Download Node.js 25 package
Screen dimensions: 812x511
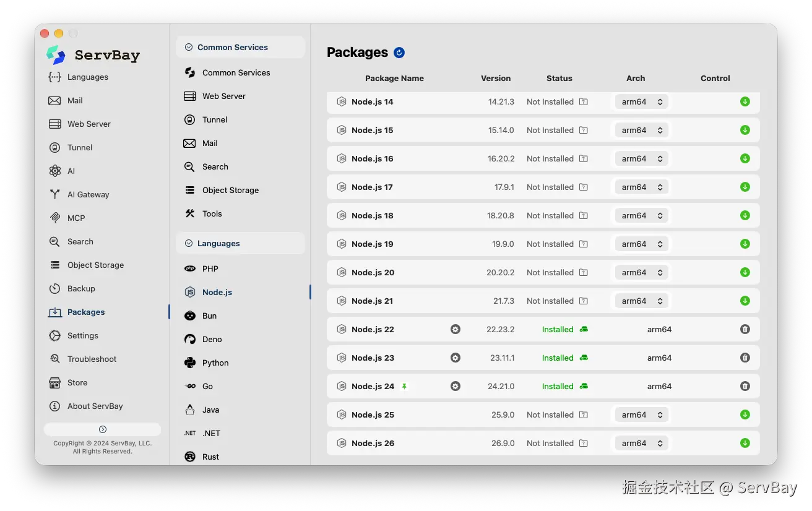(745, 414)
